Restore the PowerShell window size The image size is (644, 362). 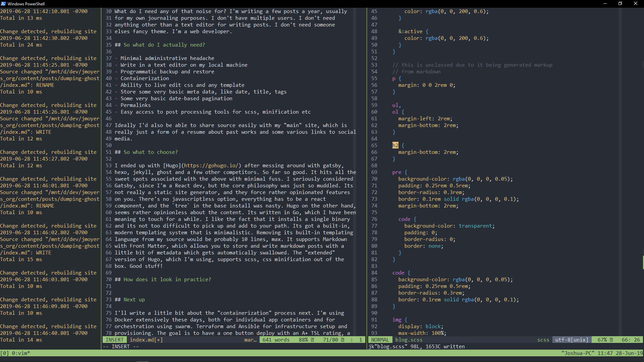coord(620,4)
